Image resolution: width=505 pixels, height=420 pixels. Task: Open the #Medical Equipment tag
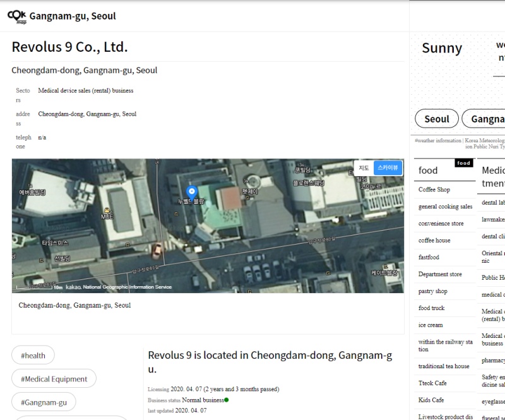[54, 379]
